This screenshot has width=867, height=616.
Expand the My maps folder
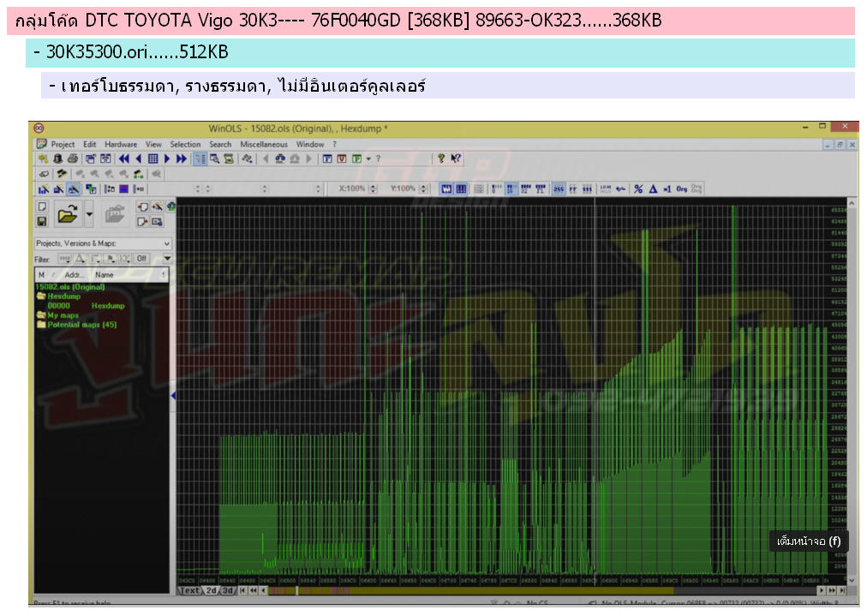tap(41, 315)
